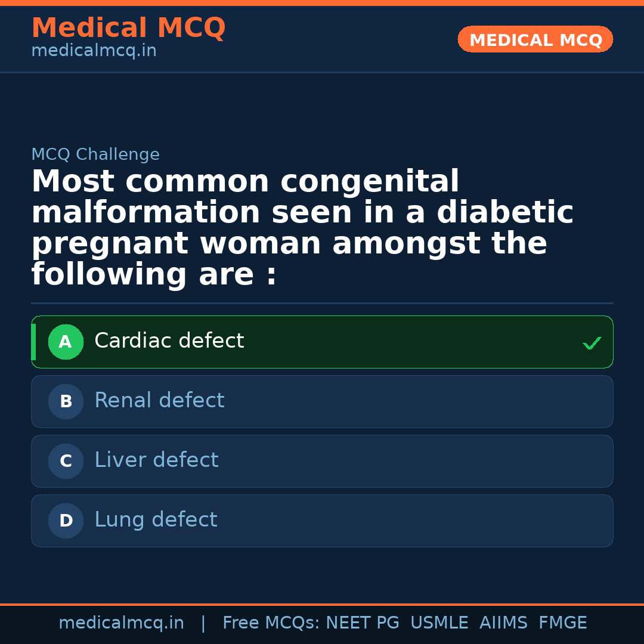Open the Medical MCQ header title
This screenshot has height=644, width=644.
(x=128, y=28)
